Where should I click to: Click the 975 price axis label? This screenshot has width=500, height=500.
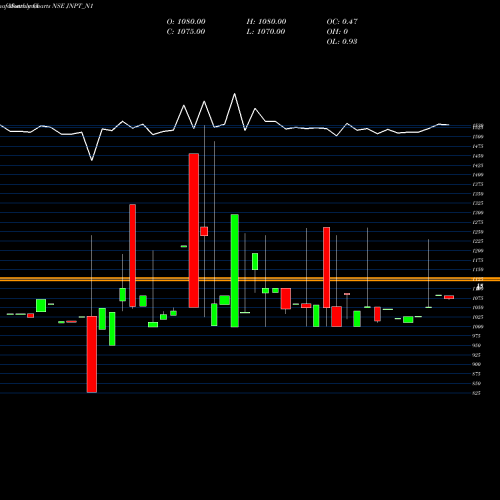pos(476,336)
